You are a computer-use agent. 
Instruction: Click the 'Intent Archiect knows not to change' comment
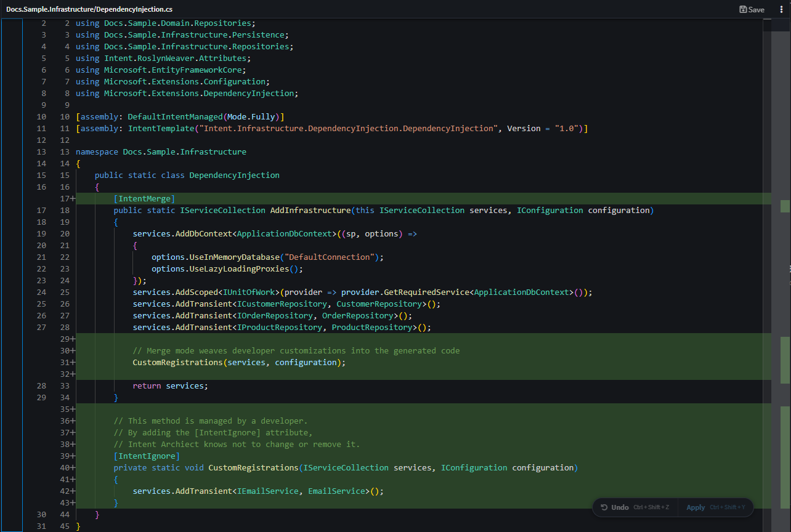[x=237, y=444]
